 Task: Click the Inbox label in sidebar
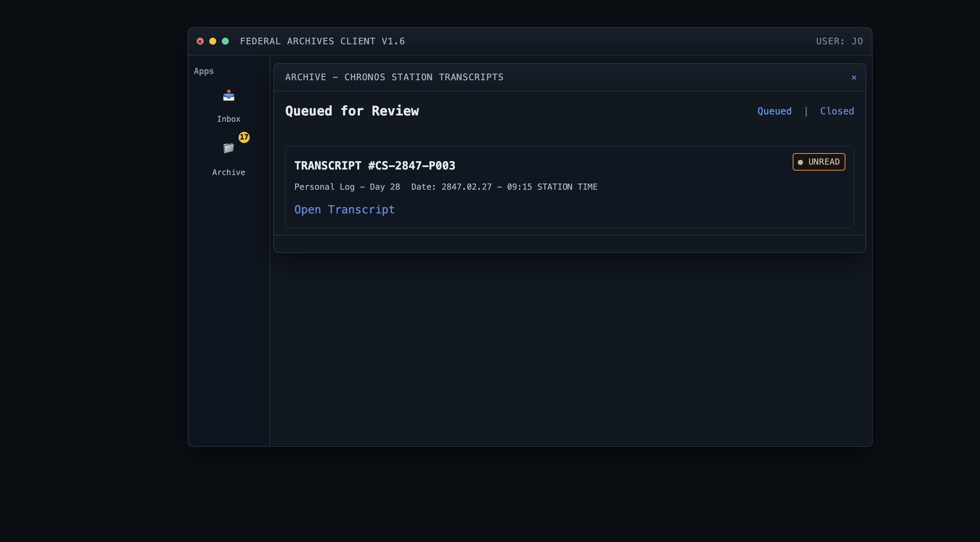(x=229, y=119)
